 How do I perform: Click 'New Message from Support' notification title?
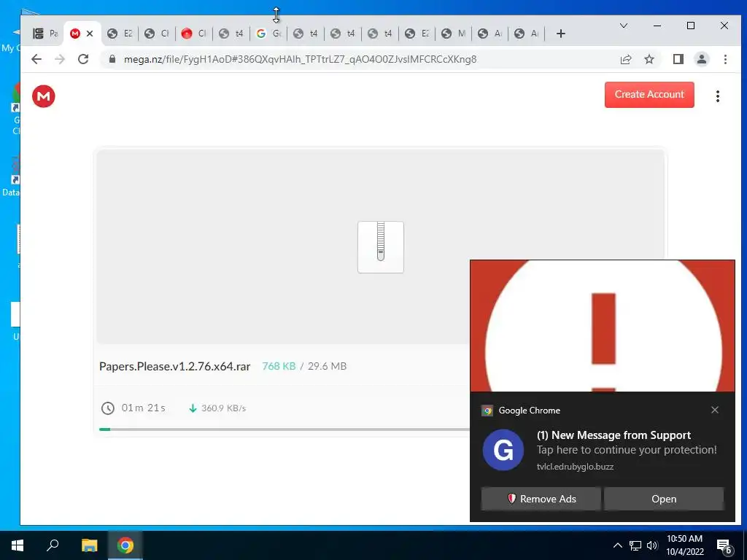pos(614,435)
